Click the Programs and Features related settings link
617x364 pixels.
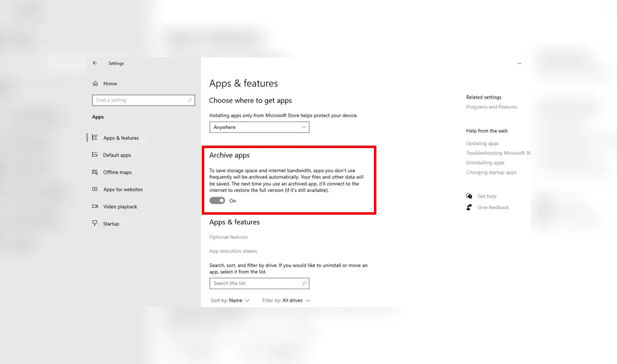492,106
